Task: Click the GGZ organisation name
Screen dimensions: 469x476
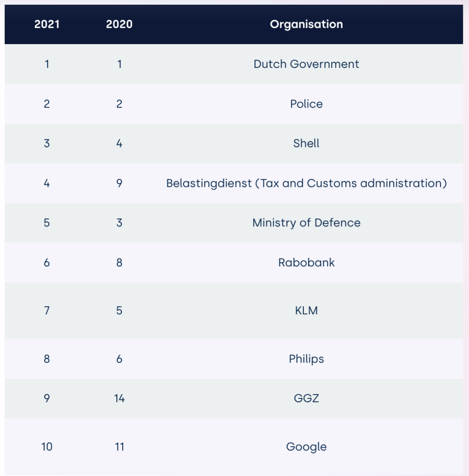Action: click(x=306, y=398)
